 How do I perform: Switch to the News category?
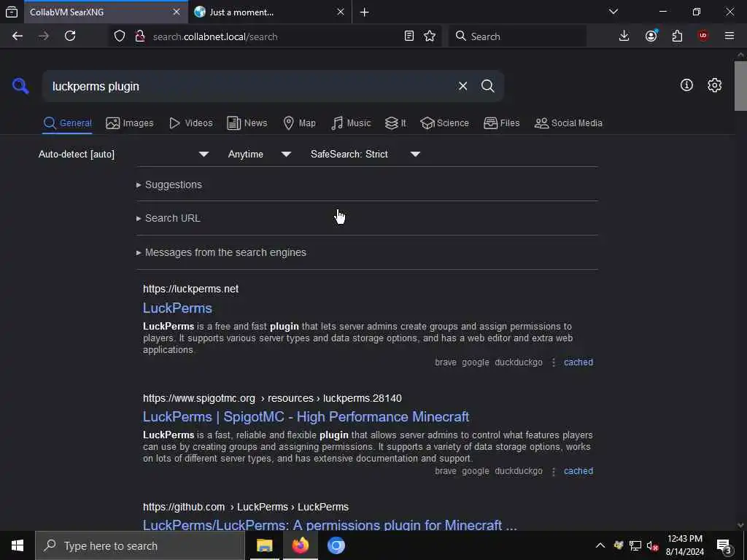(247, 123)
